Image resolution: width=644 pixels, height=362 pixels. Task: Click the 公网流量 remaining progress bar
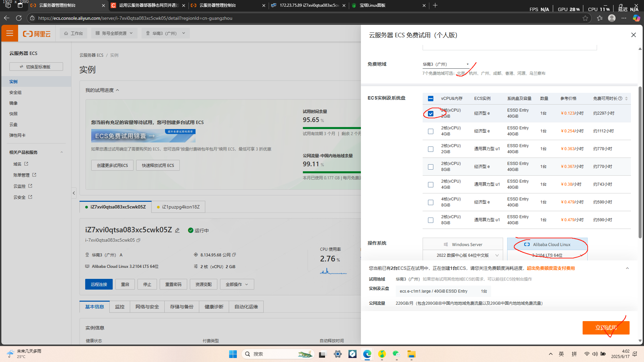332,172
